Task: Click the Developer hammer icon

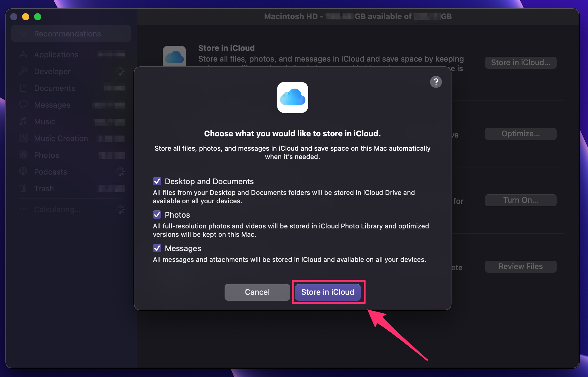Action: click(x=23, y=71)
